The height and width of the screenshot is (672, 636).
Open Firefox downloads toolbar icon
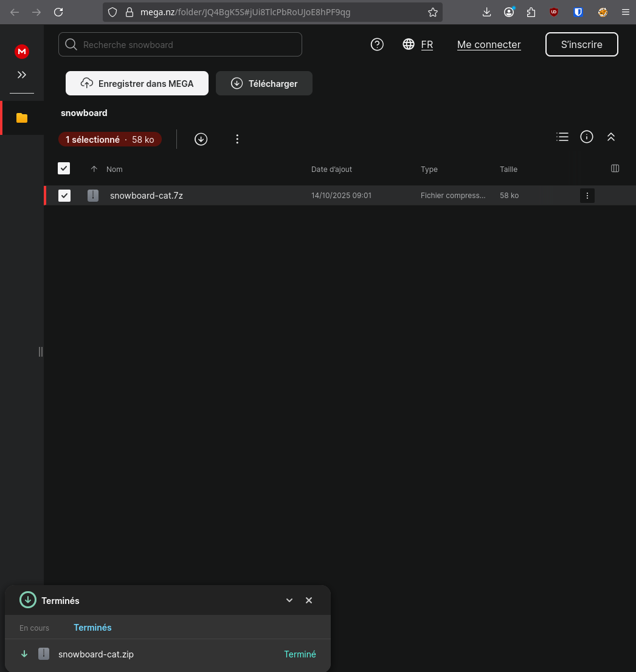tap(486, 12)
